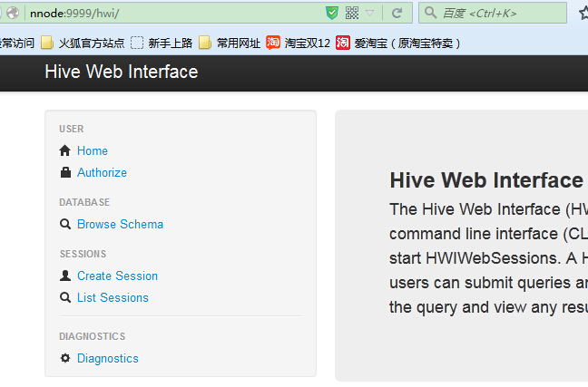This screenshot has width=588, height=387.
Task: Open the 淘宝双12 bookmark icon
Action: 273,43
